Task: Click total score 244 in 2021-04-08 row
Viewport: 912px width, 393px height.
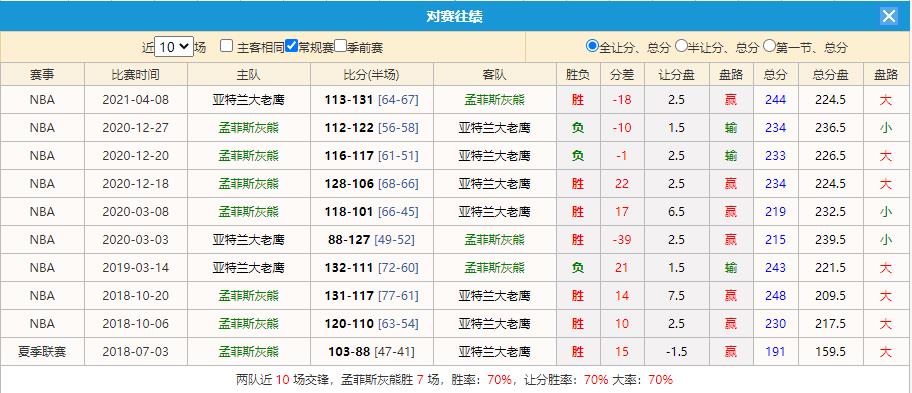Action: 775,100
